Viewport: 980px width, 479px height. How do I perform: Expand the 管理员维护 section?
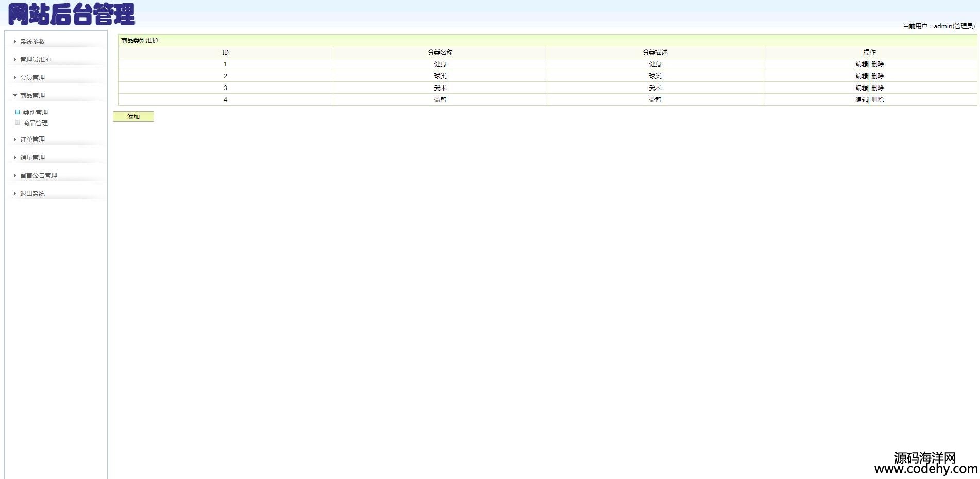tap(35, 60)
